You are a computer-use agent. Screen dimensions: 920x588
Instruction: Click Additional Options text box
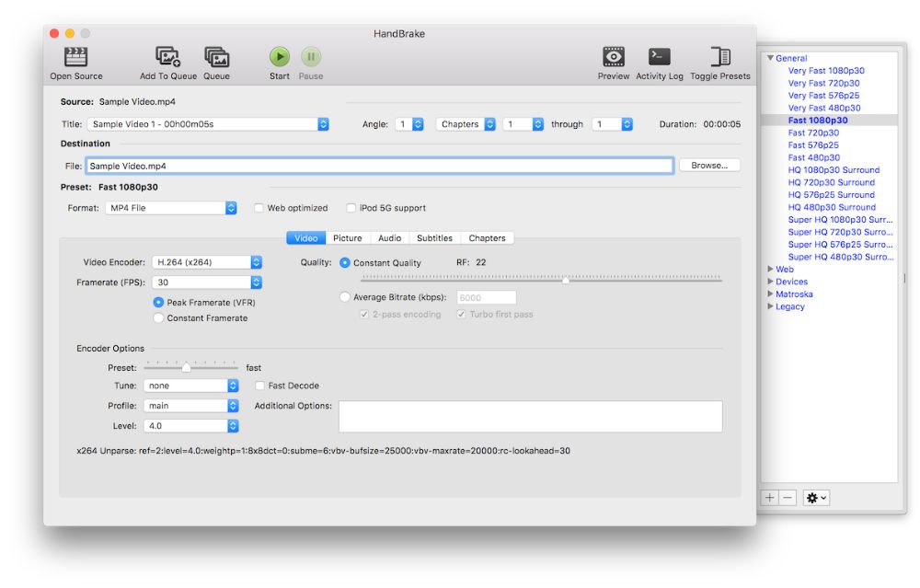[x=531, y=417]
